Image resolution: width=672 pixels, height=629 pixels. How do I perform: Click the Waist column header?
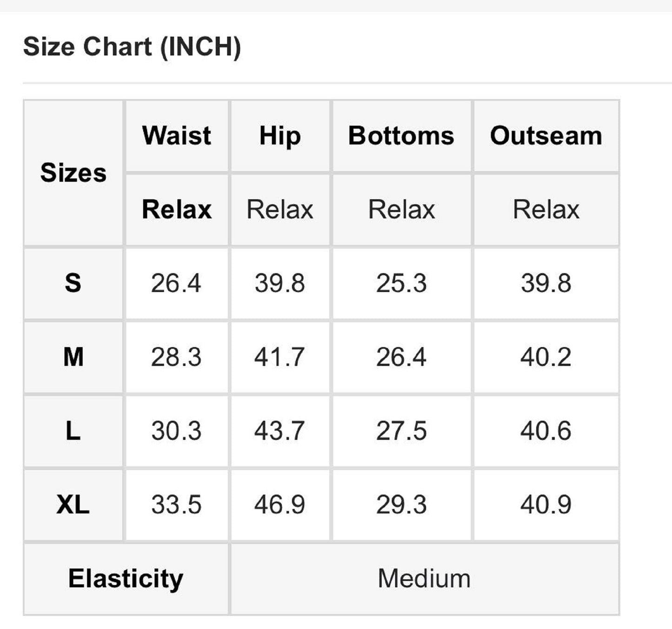click(177, 136)
